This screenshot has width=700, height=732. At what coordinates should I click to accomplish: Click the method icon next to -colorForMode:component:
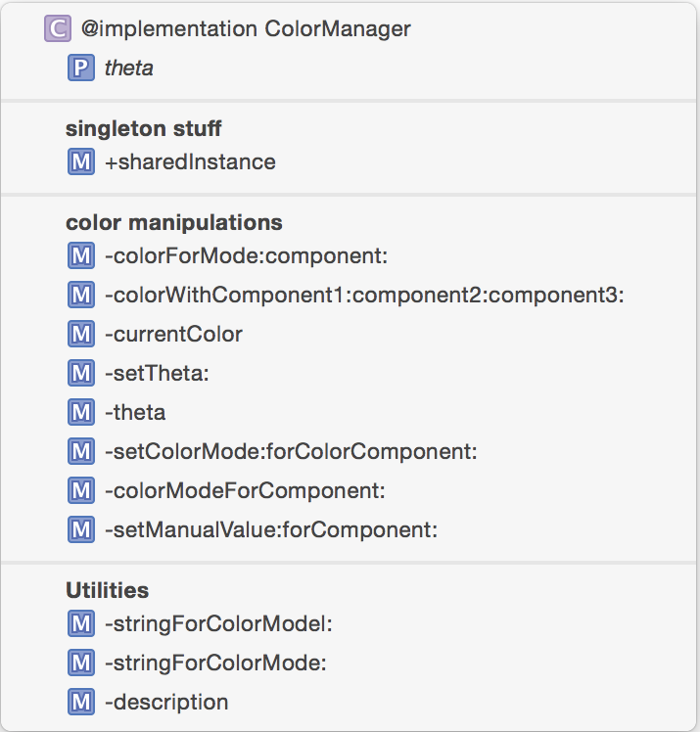[80, 256]
